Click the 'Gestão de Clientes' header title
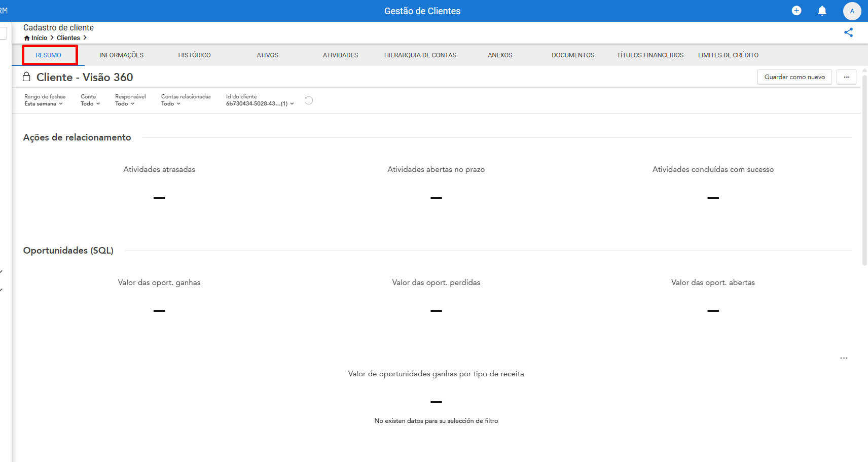 click(x=422, y=11)
